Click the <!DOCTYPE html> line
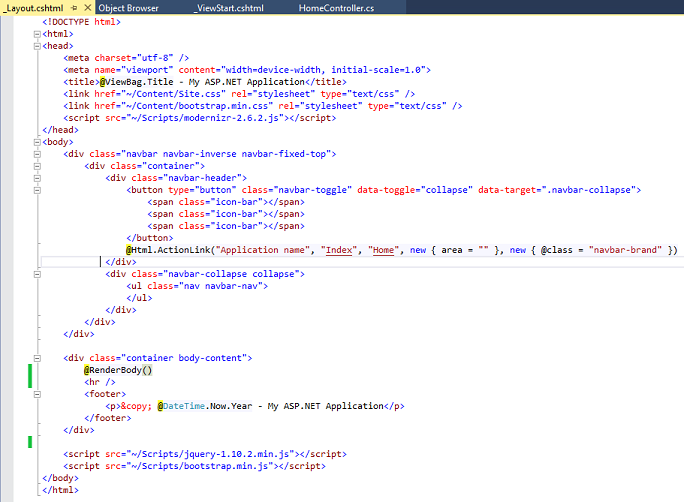The height and width of the screenshot is (502, 684). point(81,22)
